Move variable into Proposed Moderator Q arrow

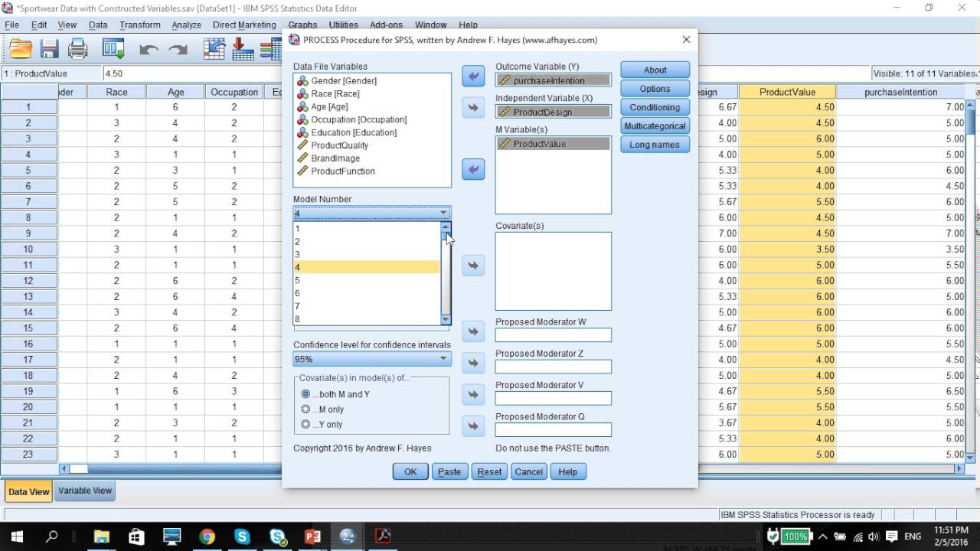pos(473,425)
